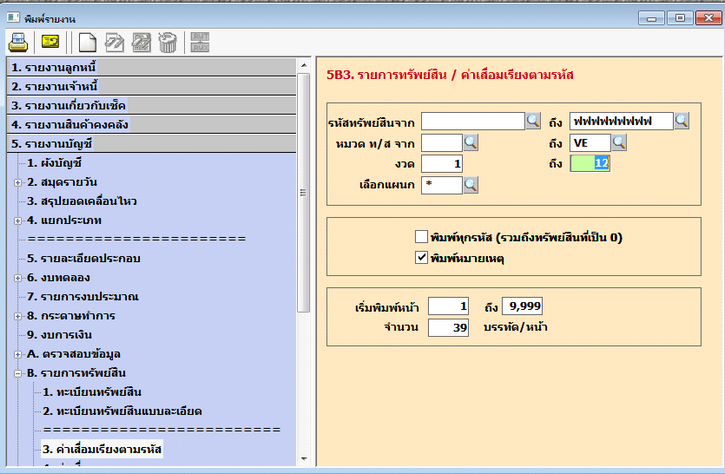This screenshot has height=474, width=725.
Task: Expand the 4. แยกประเภท tree node
Action: click(x=18, y=220)
